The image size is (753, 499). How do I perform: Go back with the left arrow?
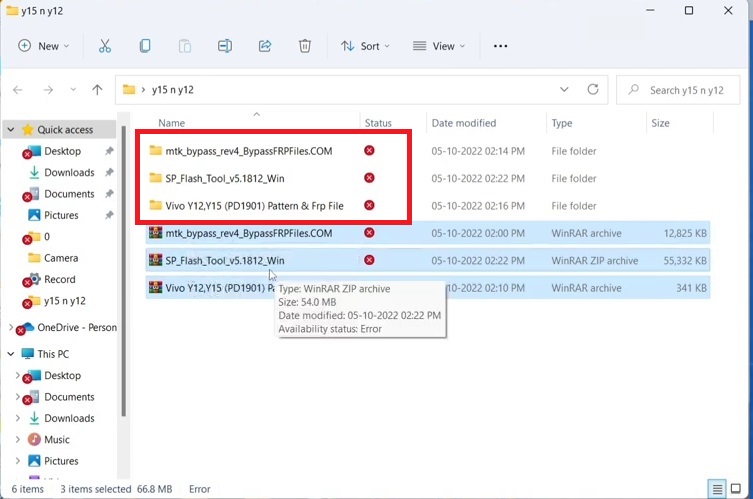point(18,90)
